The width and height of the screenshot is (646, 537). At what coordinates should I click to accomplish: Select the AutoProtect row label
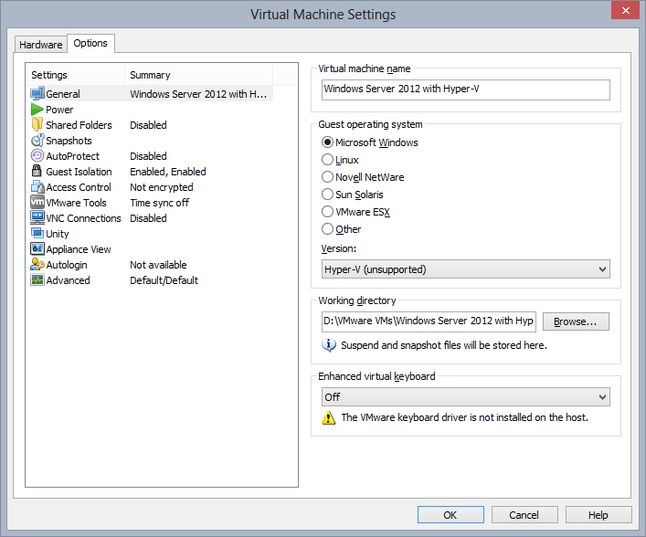tap(73, 156)
